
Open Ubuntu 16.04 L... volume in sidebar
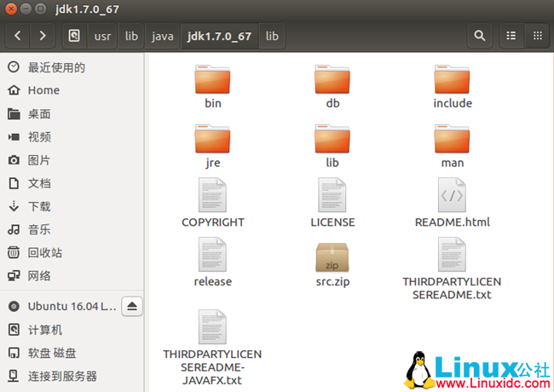point(61,306)
